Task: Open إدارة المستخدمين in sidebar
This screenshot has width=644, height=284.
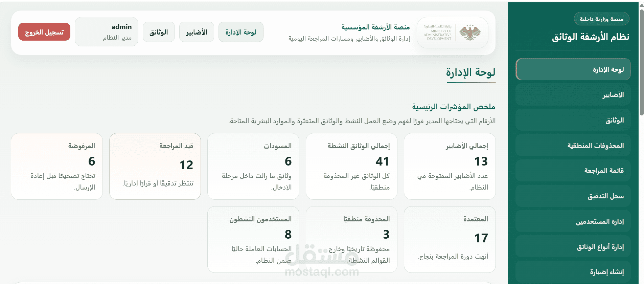Action: (x=573, y=221)
